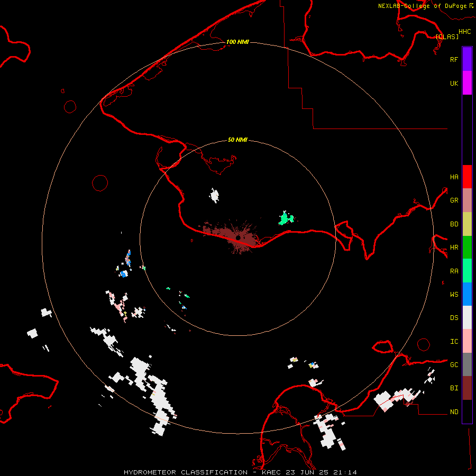Image resolution: width=476 pixels, height=476 pixels.
Task: Click the BI brown legend swatch
Action: point(467,388)
